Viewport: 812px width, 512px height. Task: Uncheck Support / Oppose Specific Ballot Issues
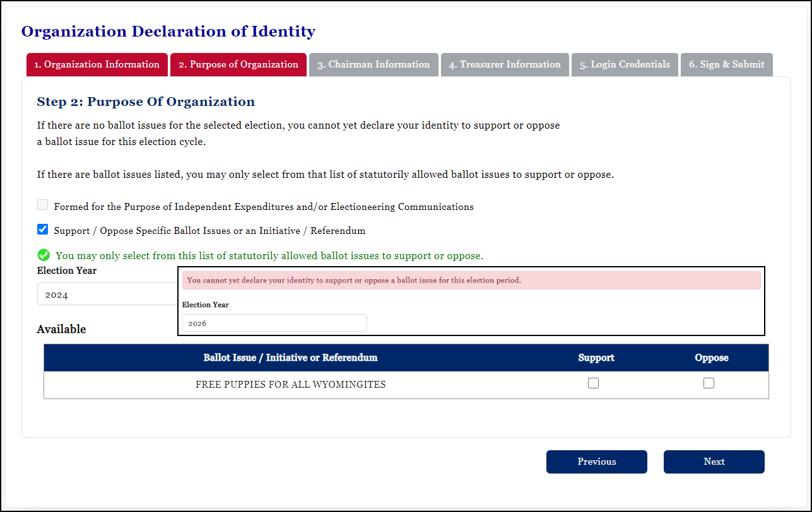42,229
